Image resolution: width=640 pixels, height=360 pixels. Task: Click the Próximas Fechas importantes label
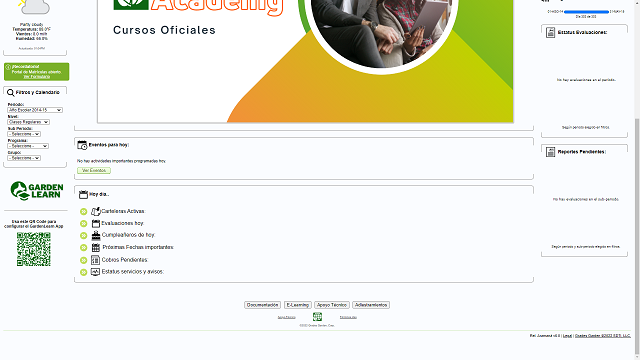(x=138, y=247)
